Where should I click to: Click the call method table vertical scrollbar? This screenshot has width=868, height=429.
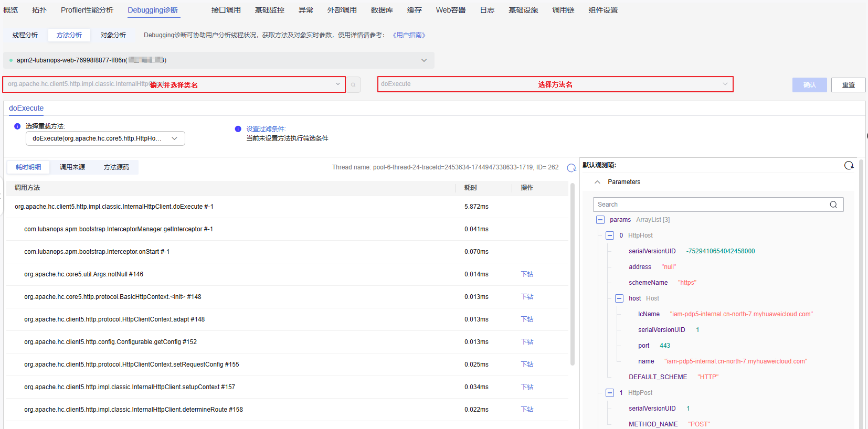pyautogui.click(x=573, y=274)
